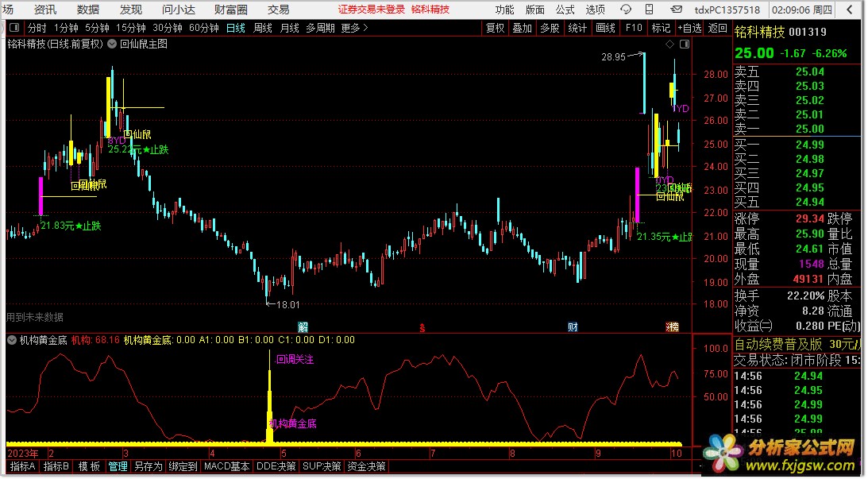Viewport: 868px width, 479px height.
Task: Click the 铭科精技 stock name in the quote panel
Action: click(759, 33)
